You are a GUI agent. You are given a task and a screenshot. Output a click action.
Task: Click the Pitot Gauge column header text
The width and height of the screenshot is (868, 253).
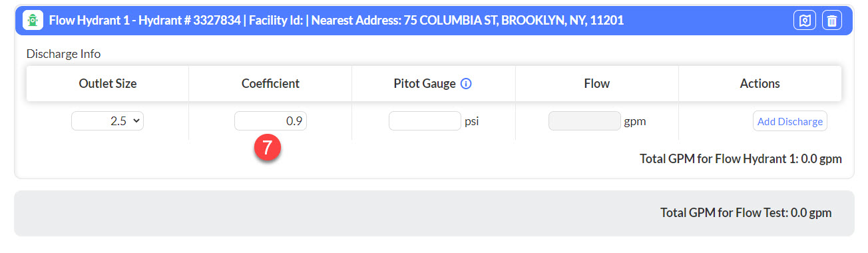(x=425, y=84)
